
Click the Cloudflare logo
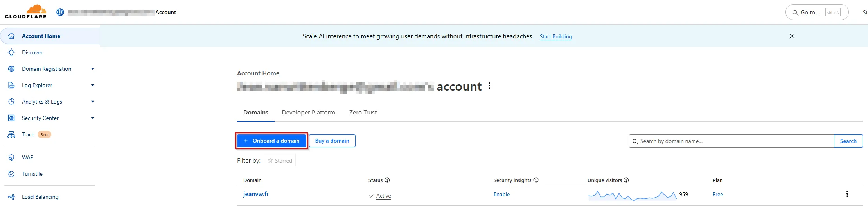(x=26, y=12)
